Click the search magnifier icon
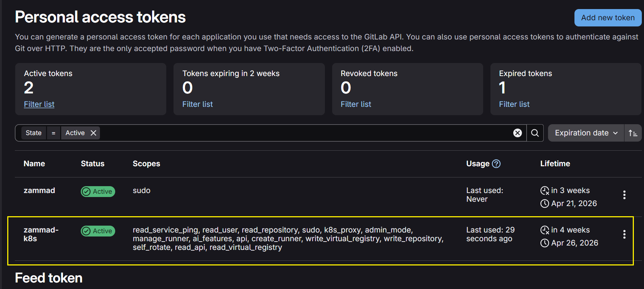The width and height of the screenshot is (644, 289). tap(535, 133)
